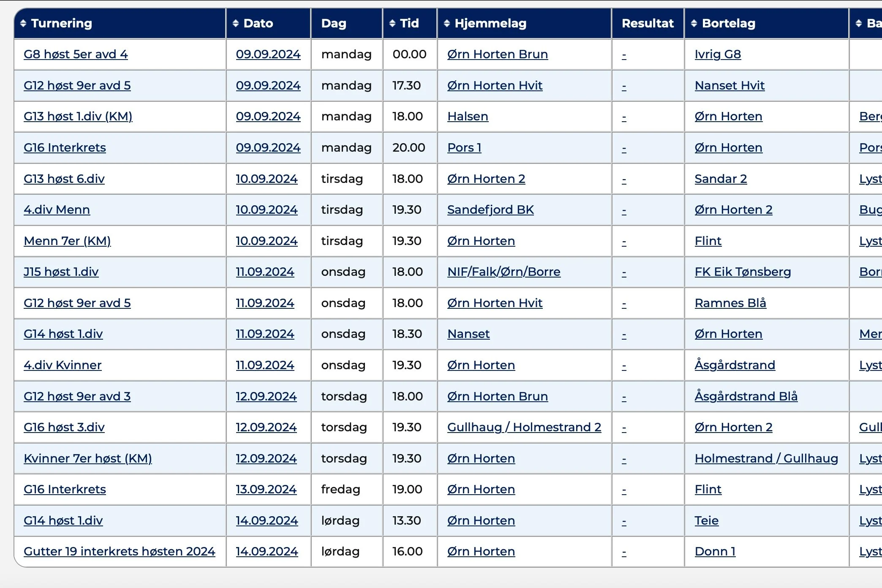Open G8 høst 5er avd 4 tournament
Image resolution: width=882 pixels, height=588 pixels.
76,54
